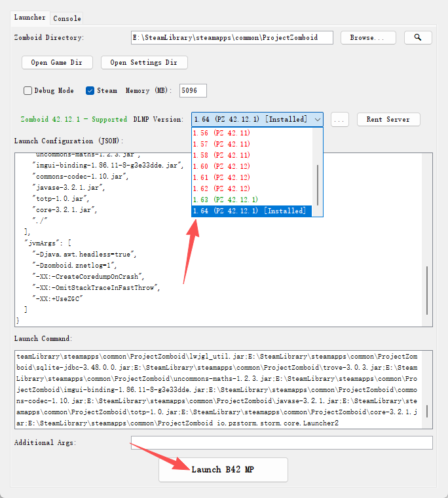The height and width of the screenshot is (498, 448).
Task: Click the ellipsis button beside version dropdown
Action: click(x=339, y=120)
